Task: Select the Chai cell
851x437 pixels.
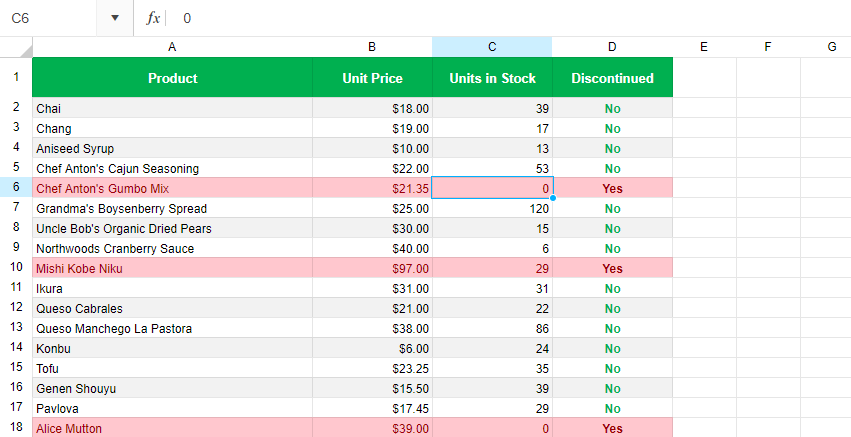Action: (172, 108)
